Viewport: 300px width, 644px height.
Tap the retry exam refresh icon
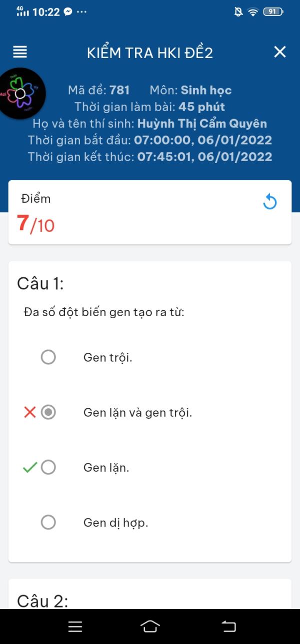[270, 202]
